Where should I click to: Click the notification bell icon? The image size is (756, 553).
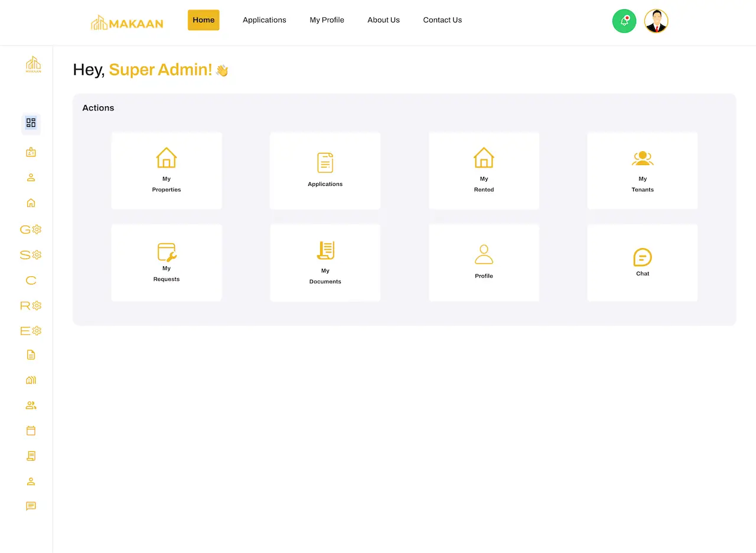pyautogui.click(x=624, y=21)
